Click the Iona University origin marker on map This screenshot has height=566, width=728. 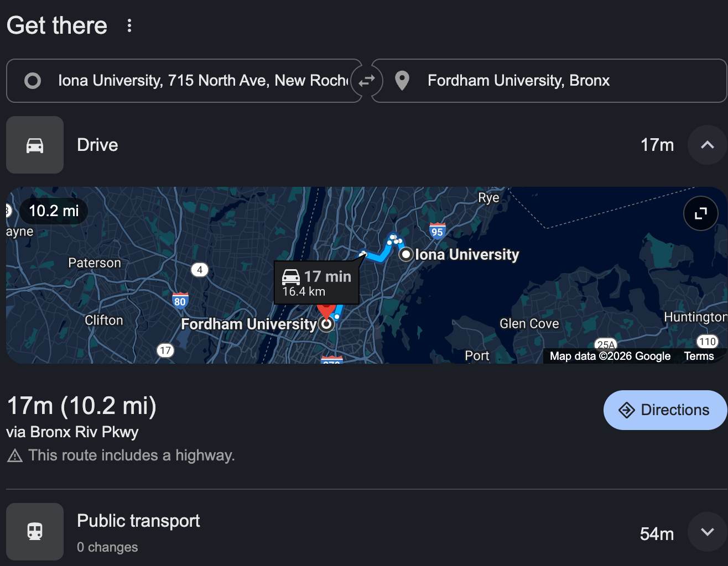[406, 254]
